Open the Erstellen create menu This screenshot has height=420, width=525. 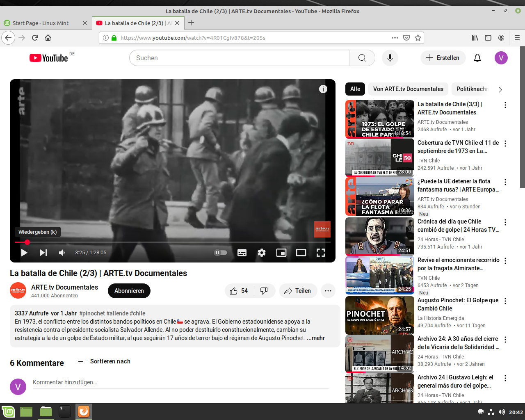(443, 58)
